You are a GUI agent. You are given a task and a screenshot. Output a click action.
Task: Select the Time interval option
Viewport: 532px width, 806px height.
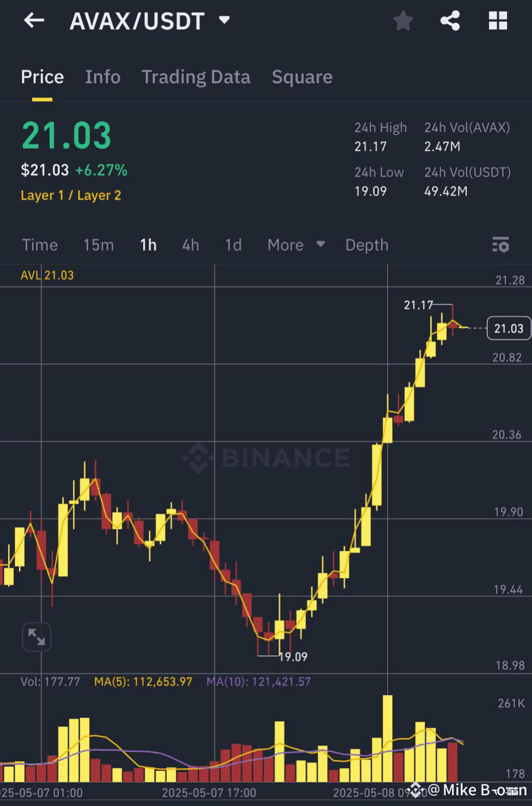pyautogui.click(x=40, y=245)
